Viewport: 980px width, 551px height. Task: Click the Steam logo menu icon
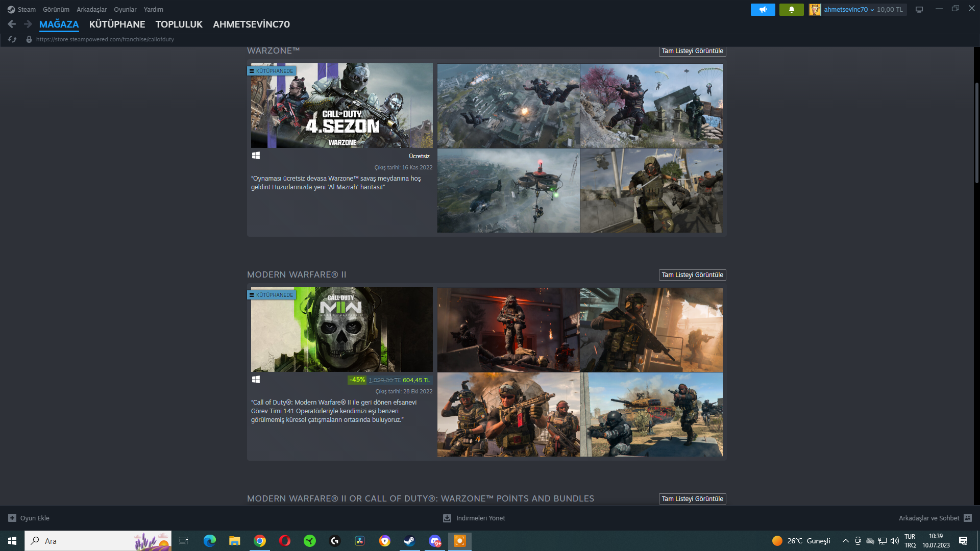11,10
